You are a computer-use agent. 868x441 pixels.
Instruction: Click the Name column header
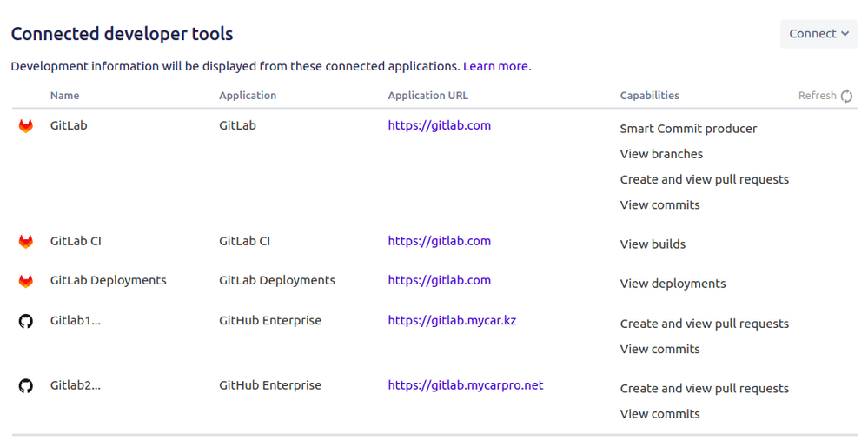point(65,96)
